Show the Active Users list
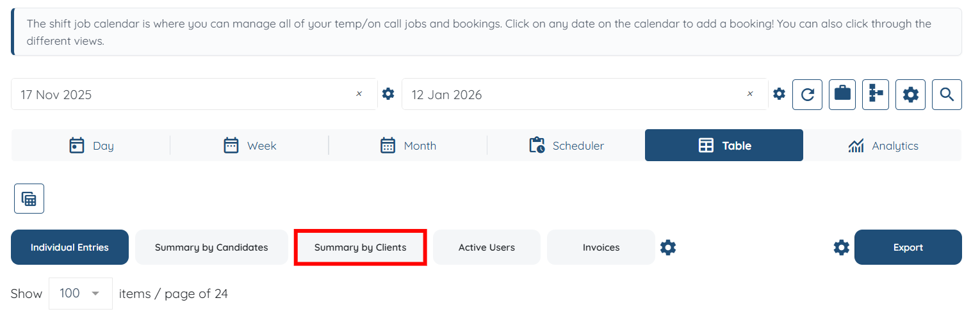 point(486,247)
